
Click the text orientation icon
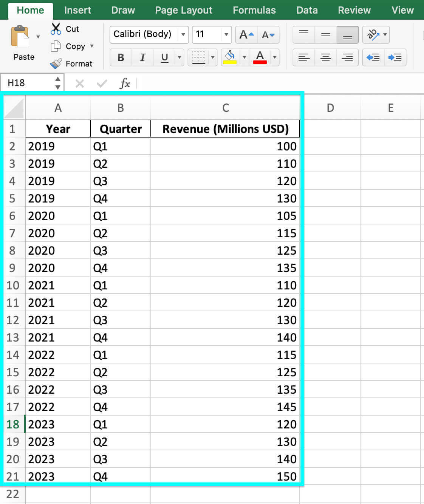(x=373, y=35)
